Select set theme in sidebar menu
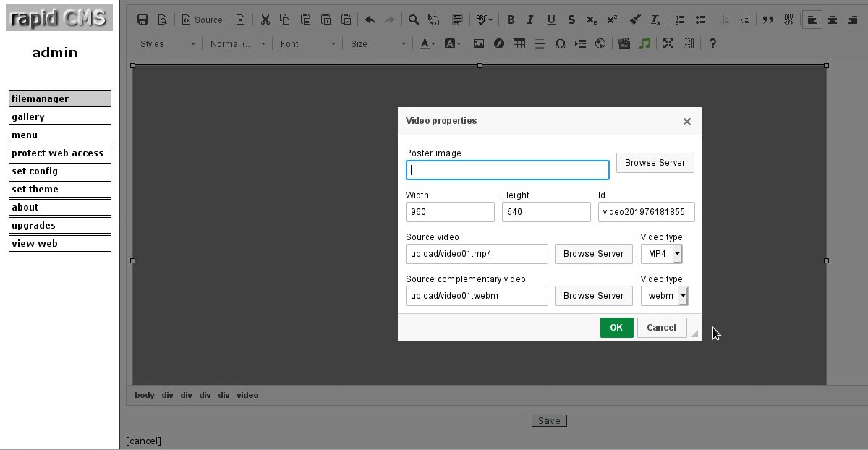This screenshot has height=450, width=868. pyautogui.click(x=60, y=189)
